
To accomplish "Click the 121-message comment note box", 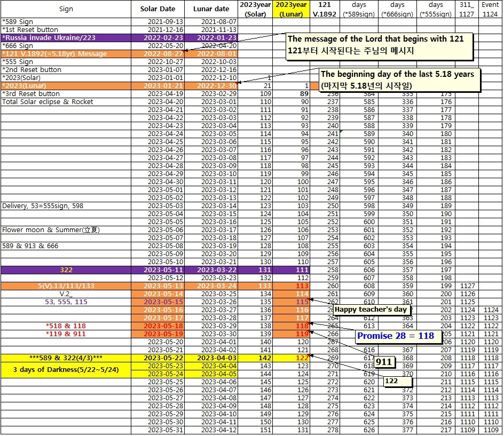I will point(380,46).
